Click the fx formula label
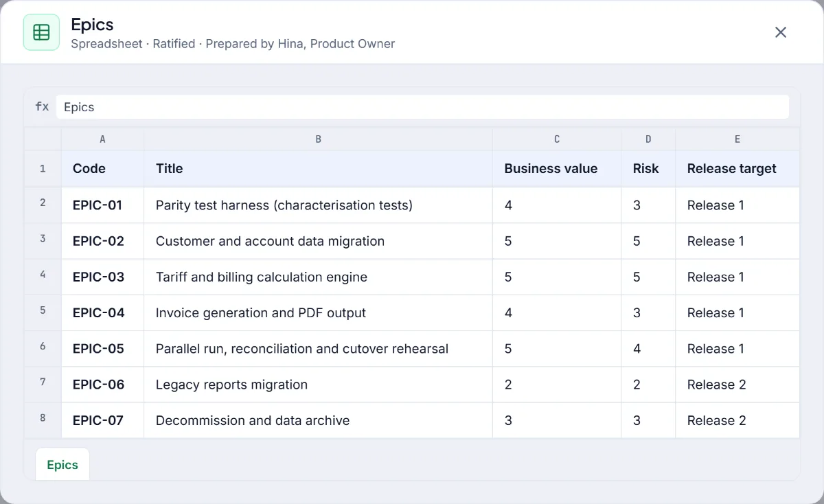The height and width of the screenshot is (504, 824). tap(42, 106)
